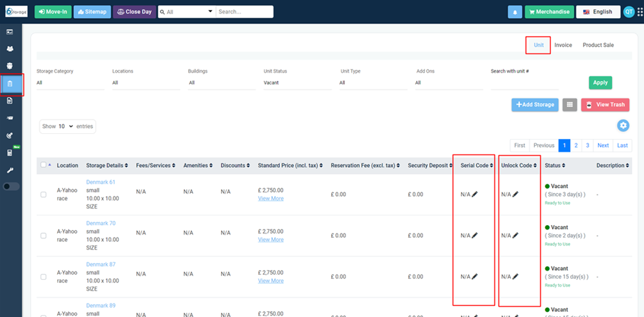Click the 6storage logo
The width and height of the screenshot is (644, 317).
(x=17, y=12)
